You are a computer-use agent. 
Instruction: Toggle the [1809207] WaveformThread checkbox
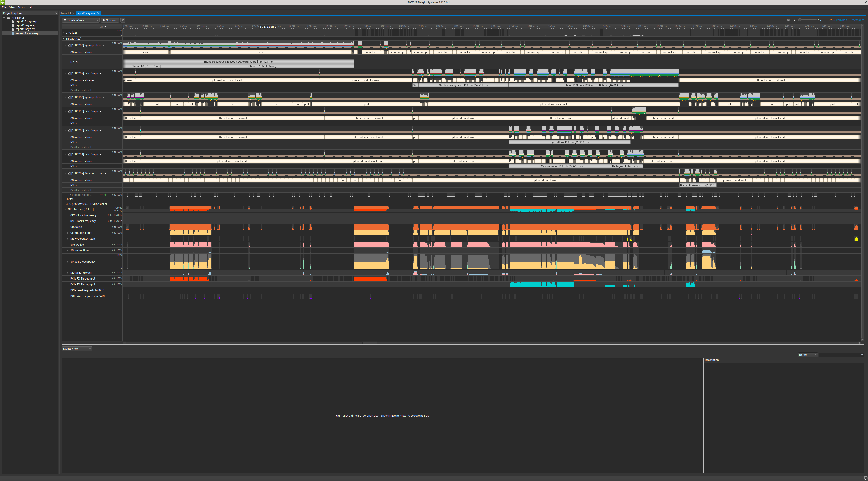[x=69, y=173]
